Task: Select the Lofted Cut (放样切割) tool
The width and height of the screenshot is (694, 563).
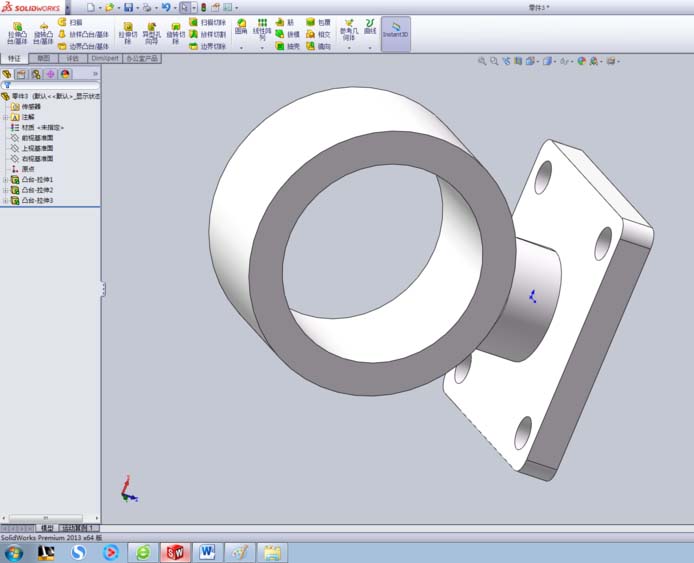Action: [207, 34]
